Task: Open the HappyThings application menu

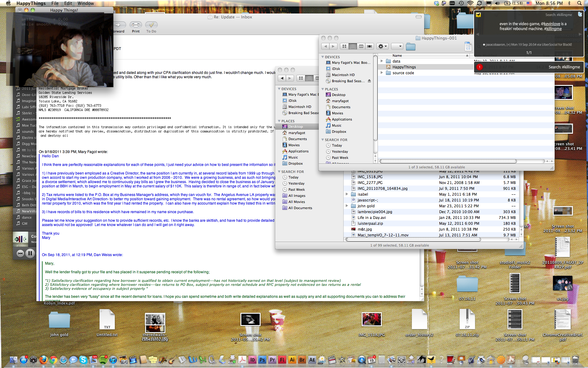Action: click(x=31, y=3)
